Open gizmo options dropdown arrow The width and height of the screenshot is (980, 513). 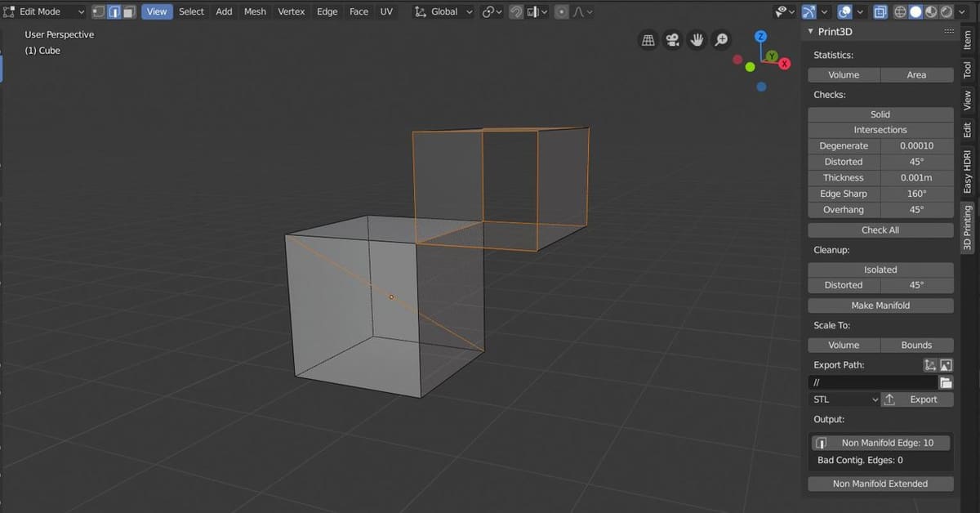pos(825,11)
